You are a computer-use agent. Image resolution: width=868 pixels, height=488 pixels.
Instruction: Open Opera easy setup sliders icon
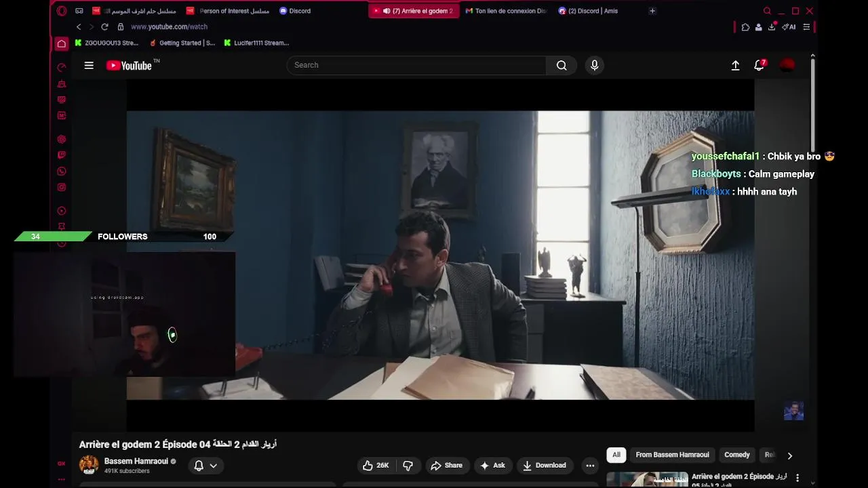click(x=806, y=27)
